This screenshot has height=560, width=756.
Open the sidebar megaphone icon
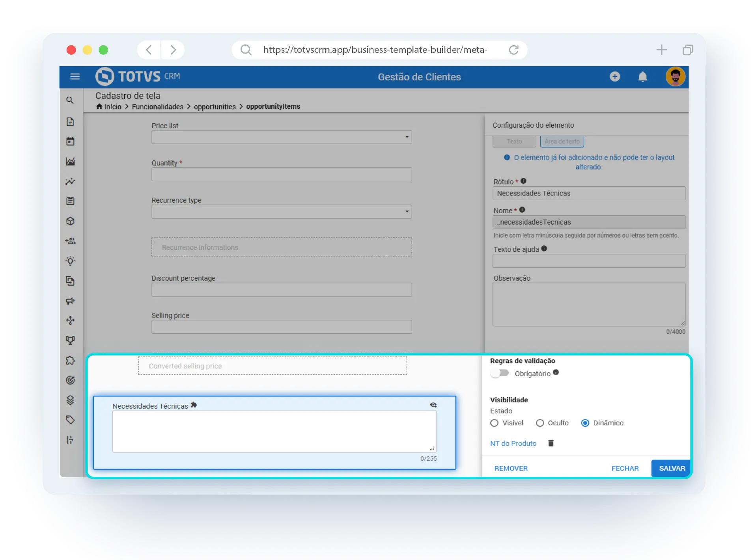[x=70, y=301]
